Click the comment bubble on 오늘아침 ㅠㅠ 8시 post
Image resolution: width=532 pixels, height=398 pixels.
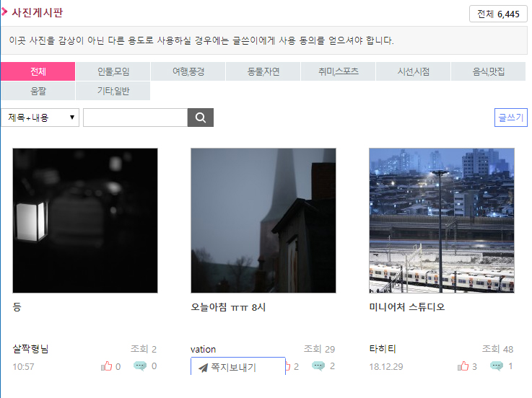(318, 366)
